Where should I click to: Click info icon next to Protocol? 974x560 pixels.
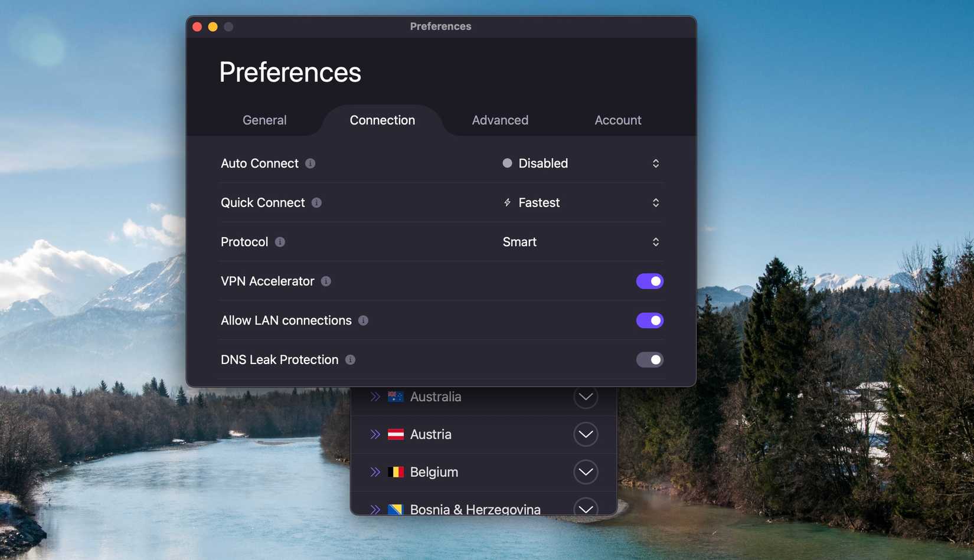click(x=280, y=242)
